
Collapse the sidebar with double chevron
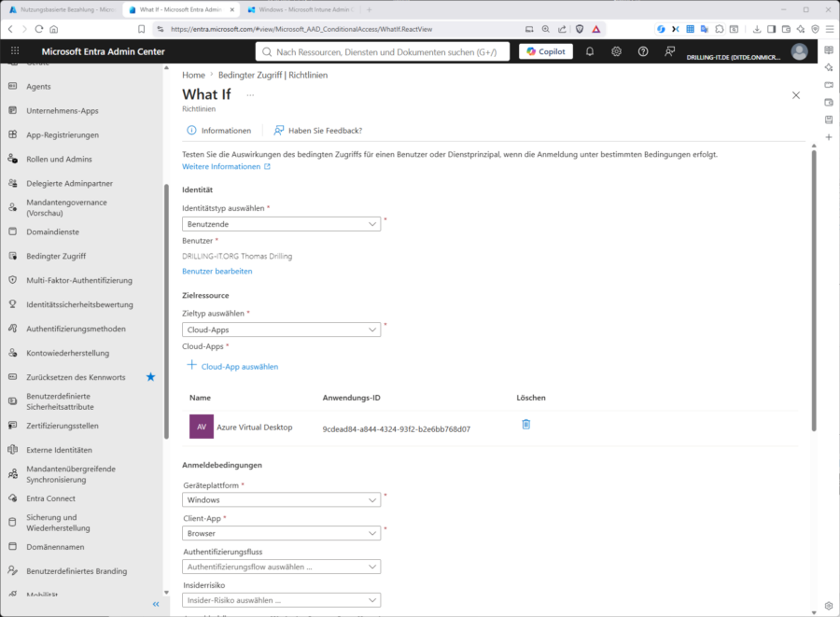coord(156,604)
